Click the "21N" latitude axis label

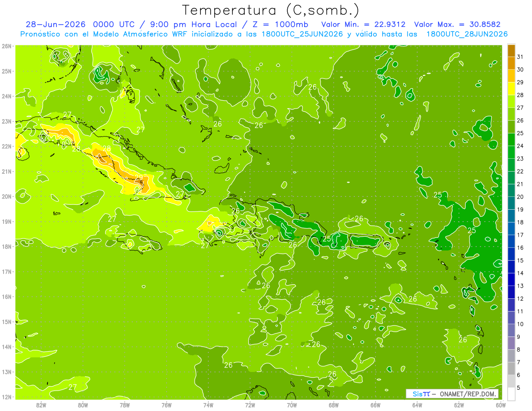point(7,171)
